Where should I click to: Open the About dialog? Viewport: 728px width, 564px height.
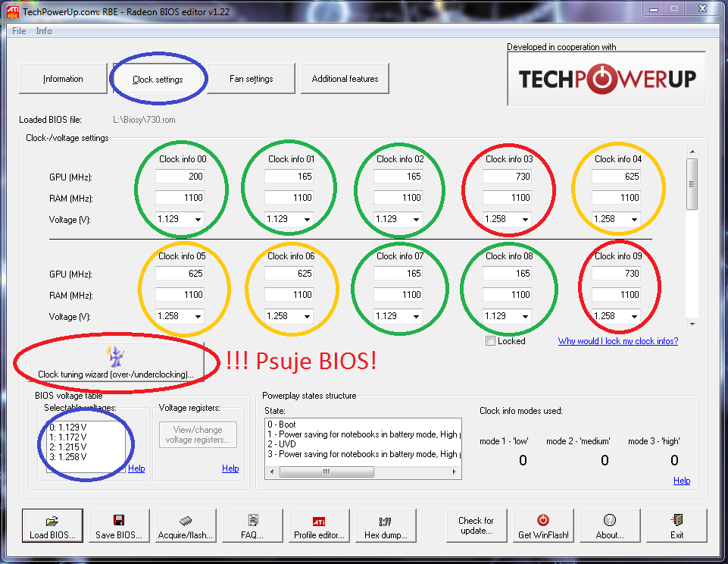(610, 521)
